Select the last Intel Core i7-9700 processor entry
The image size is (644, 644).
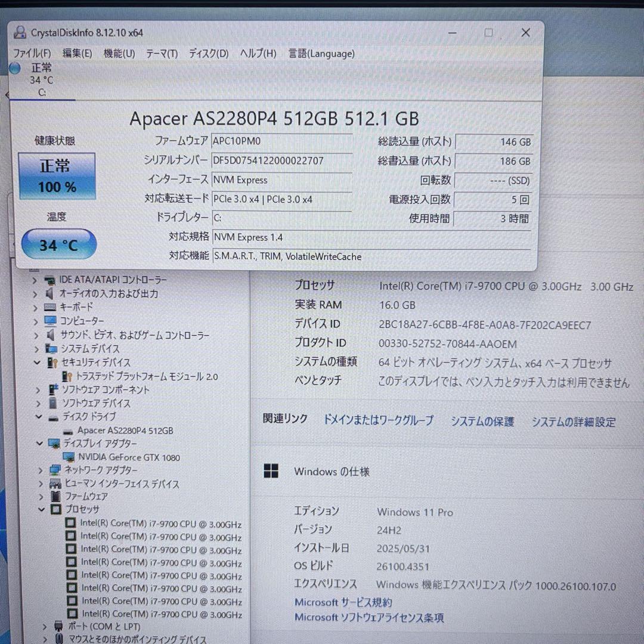pyautogui.click(x=162, y=614)
